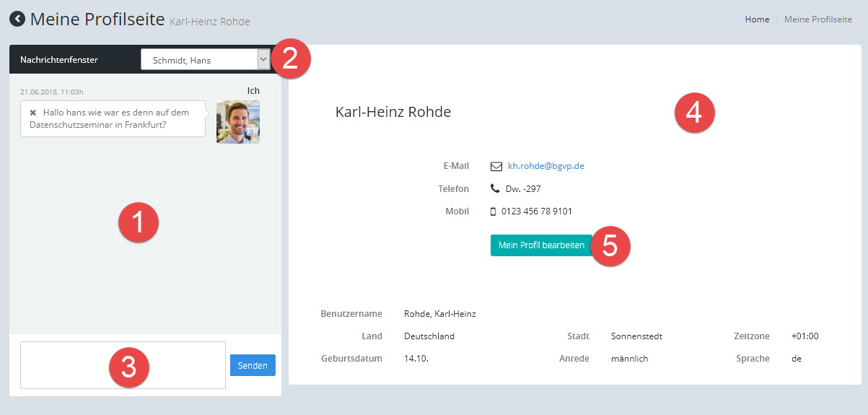The image size is (868, 415).
Task: Click the mobile phone icon next to Mobil
Action: (x=494, y=211)
